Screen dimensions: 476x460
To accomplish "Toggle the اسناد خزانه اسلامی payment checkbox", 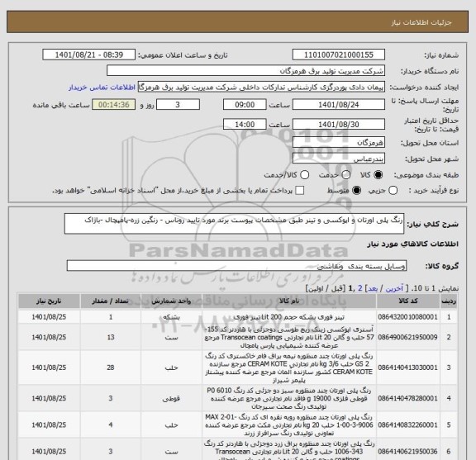I will [x=300, y=191].
